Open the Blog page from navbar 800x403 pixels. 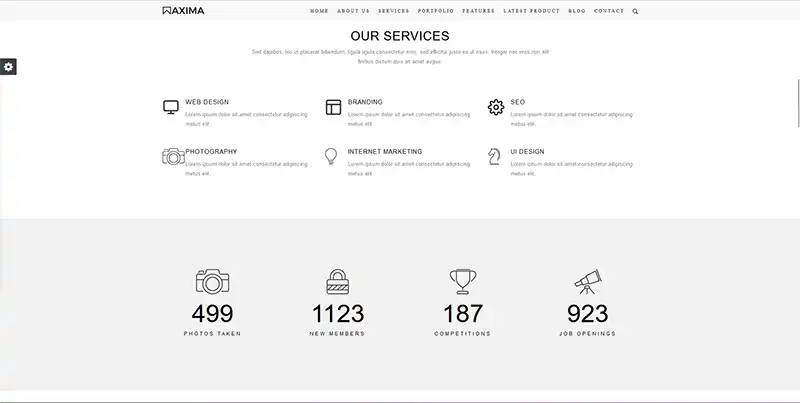coord(576,11)
